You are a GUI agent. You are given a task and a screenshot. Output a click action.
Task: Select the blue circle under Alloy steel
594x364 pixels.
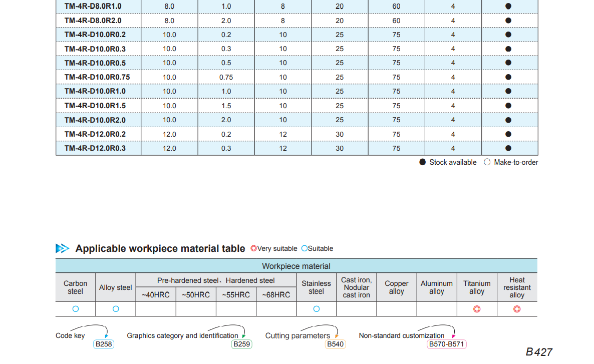click(x=116, y=309)
